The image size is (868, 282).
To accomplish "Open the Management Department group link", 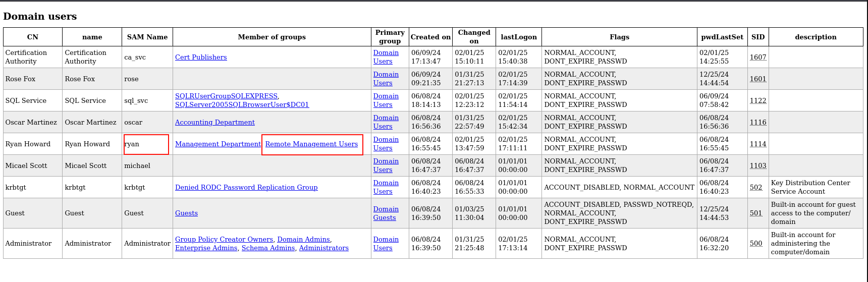I will click(x=218, y=144).
